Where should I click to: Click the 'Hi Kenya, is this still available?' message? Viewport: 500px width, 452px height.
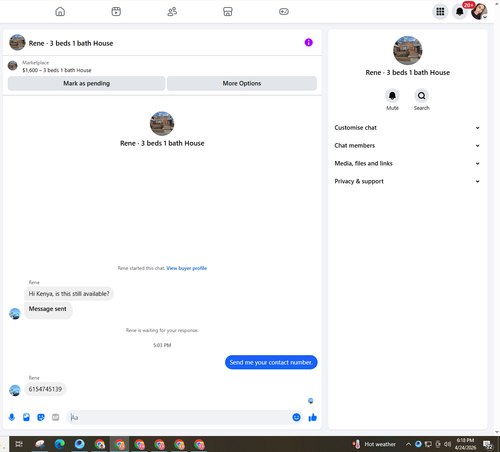(x=69, y=294)
